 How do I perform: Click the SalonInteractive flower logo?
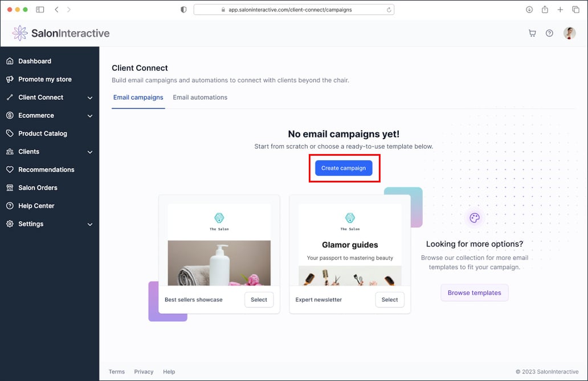click(x=20, y=33)
